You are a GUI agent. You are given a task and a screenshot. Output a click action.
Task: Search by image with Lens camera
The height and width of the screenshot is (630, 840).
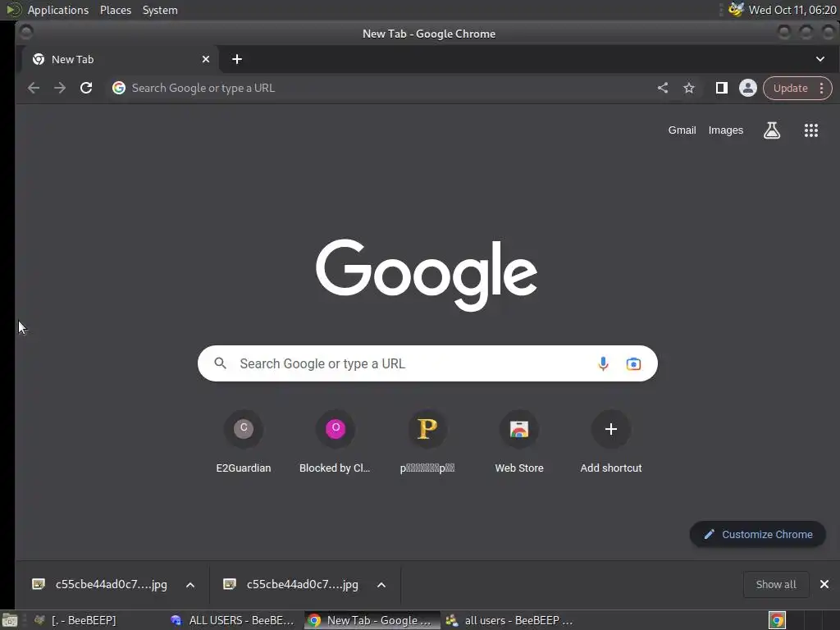pyautogui.click(x=633, y=363)
